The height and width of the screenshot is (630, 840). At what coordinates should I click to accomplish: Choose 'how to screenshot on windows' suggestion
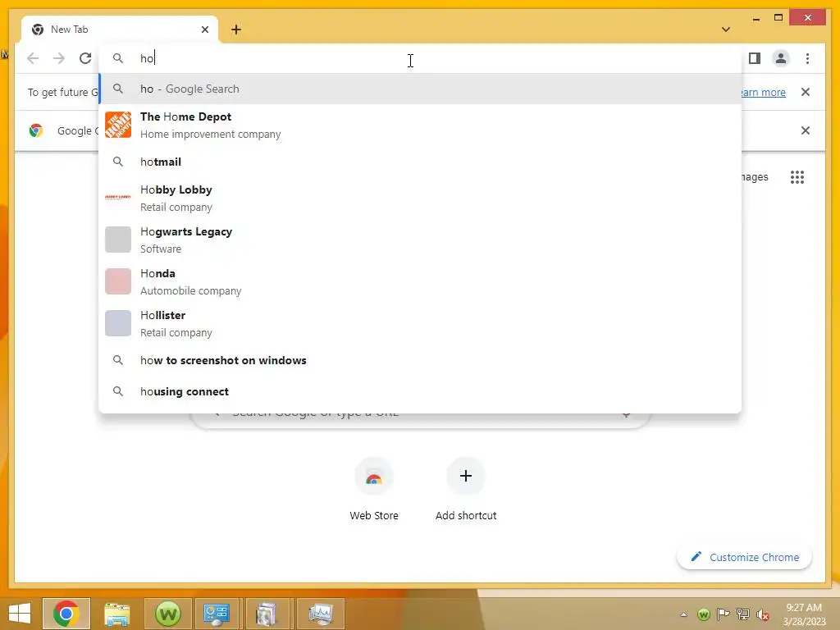421,361
